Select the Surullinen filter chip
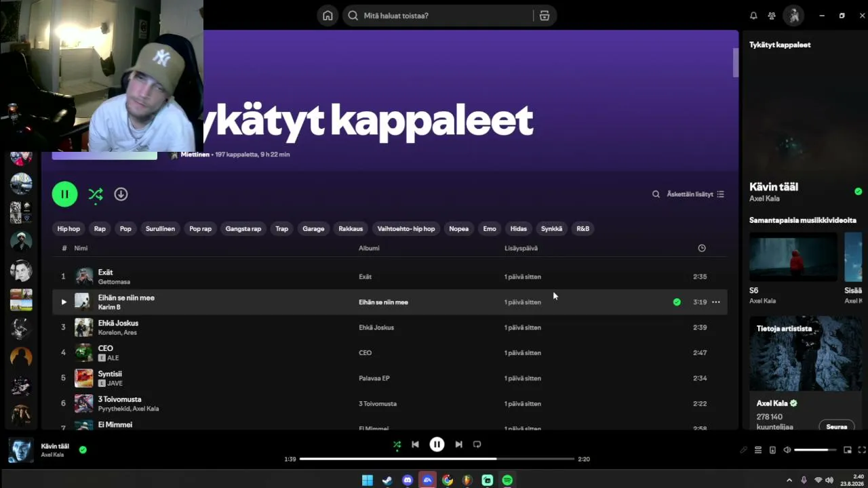The width and height of the screenshot is (868, 488). tap(160, 229)
